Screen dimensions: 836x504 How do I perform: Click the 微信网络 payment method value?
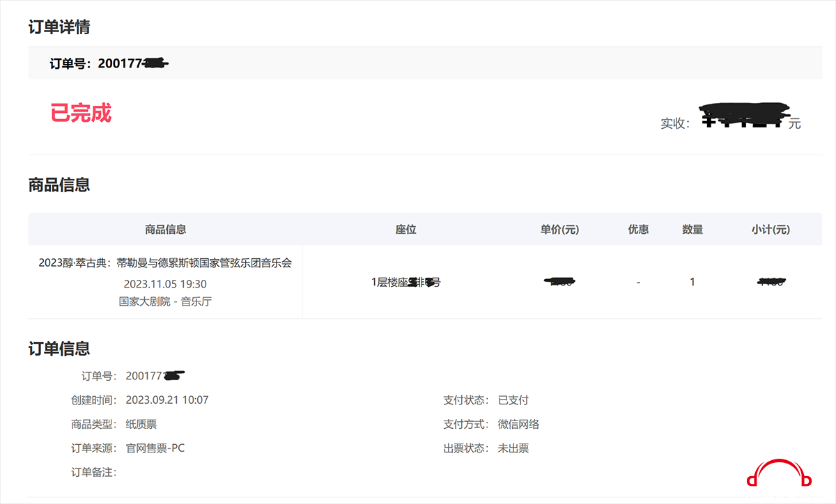point(518,425)
